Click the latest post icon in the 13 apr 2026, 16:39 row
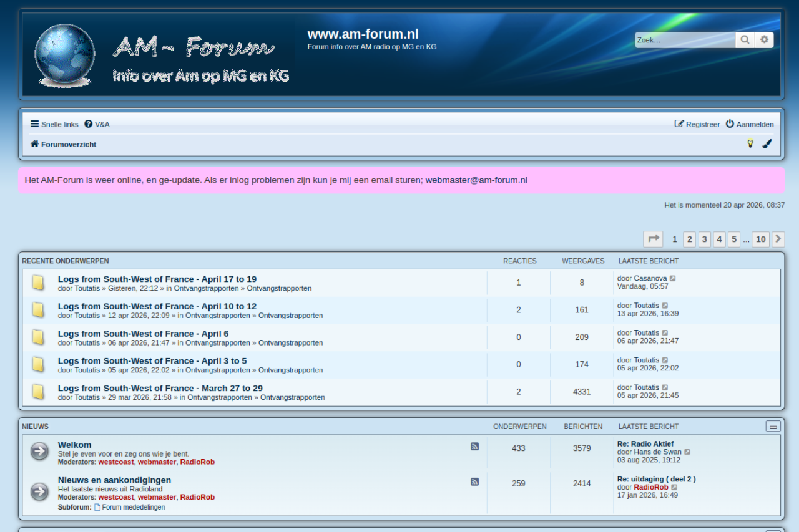 click(665, 306)
